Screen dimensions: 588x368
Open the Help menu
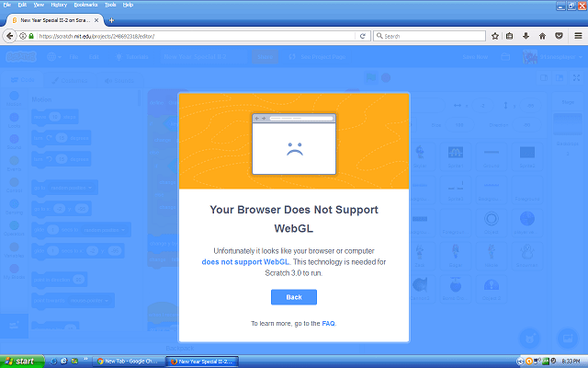click(x=128, y=5)
